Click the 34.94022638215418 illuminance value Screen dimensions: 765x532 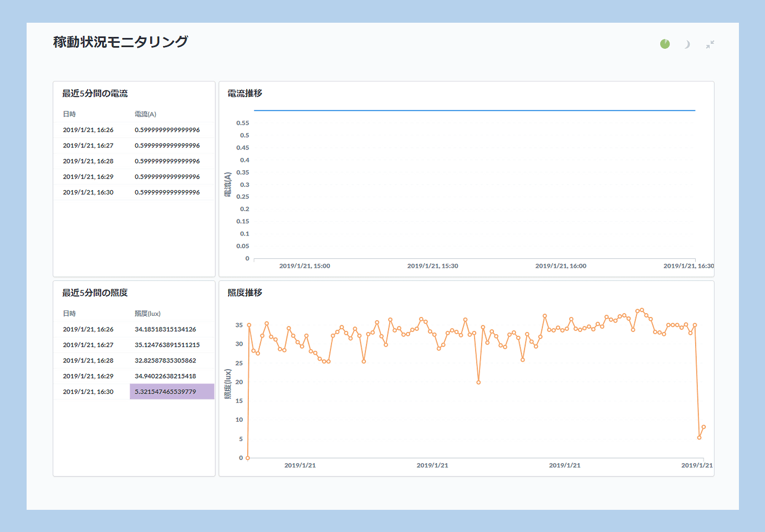coord(165,376)
